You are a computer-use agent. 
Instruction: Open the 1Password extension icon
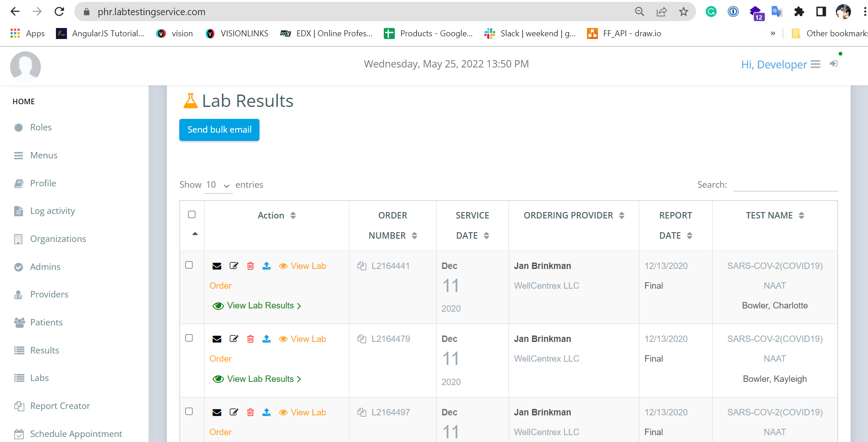coord(733,11)
